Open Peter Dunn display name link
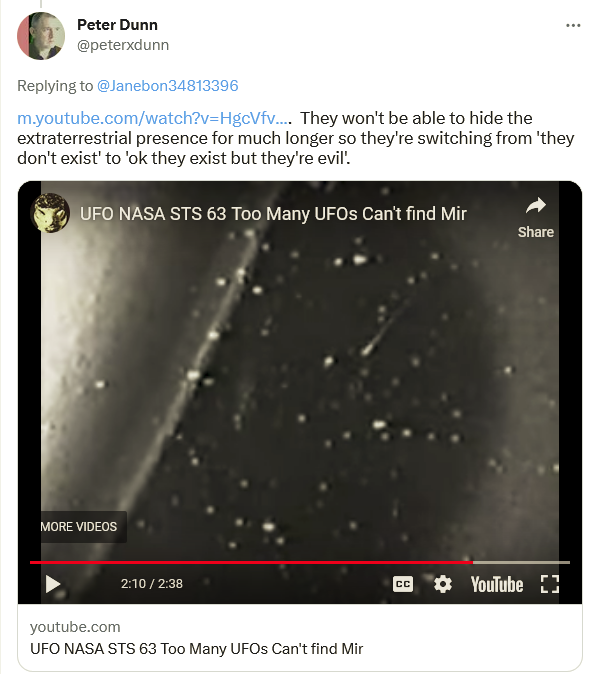598x674 pixels. click(117, 25)
